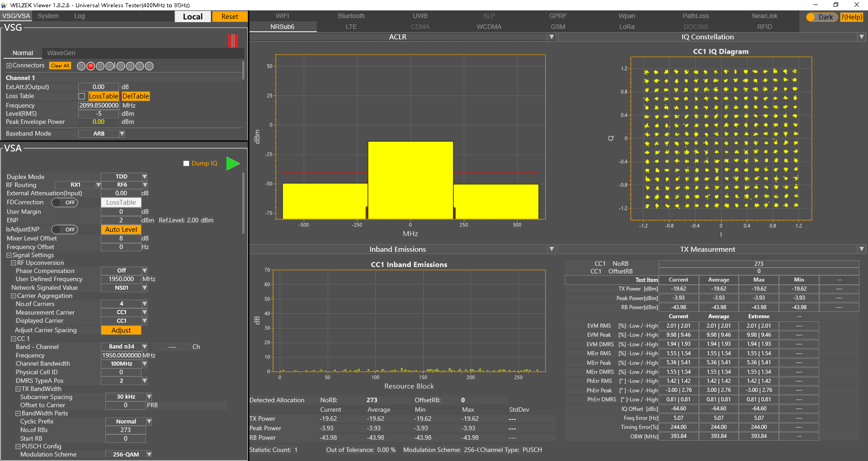Click the VSG Frequency input field
Viewport: 868px width, 461px height.
(99, 105)
